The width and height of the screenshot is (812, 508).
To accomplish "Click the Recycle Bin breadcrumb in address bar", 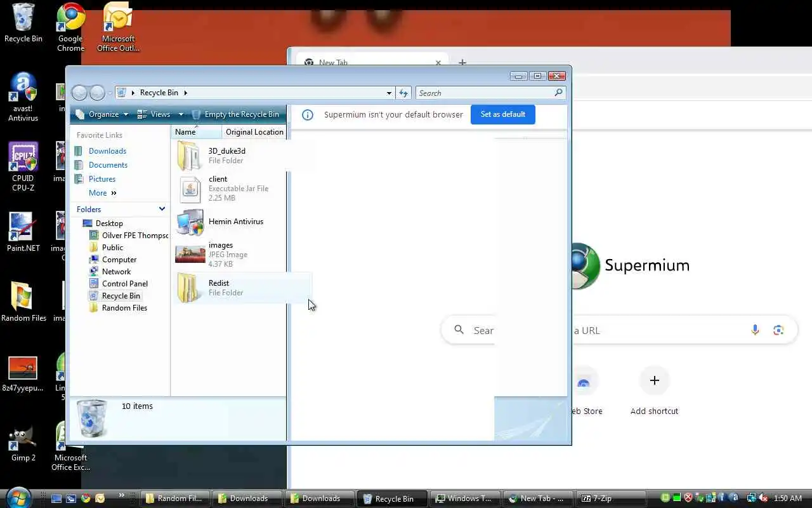I will pyautogui.click(x=159, y=93).
